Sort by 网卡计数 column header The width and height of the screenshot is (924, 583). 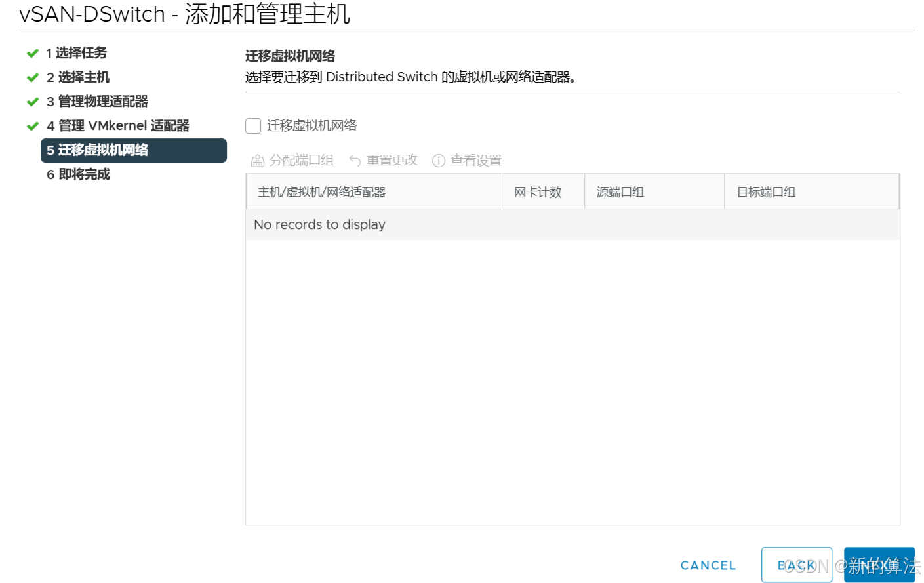tap(544, 192)
